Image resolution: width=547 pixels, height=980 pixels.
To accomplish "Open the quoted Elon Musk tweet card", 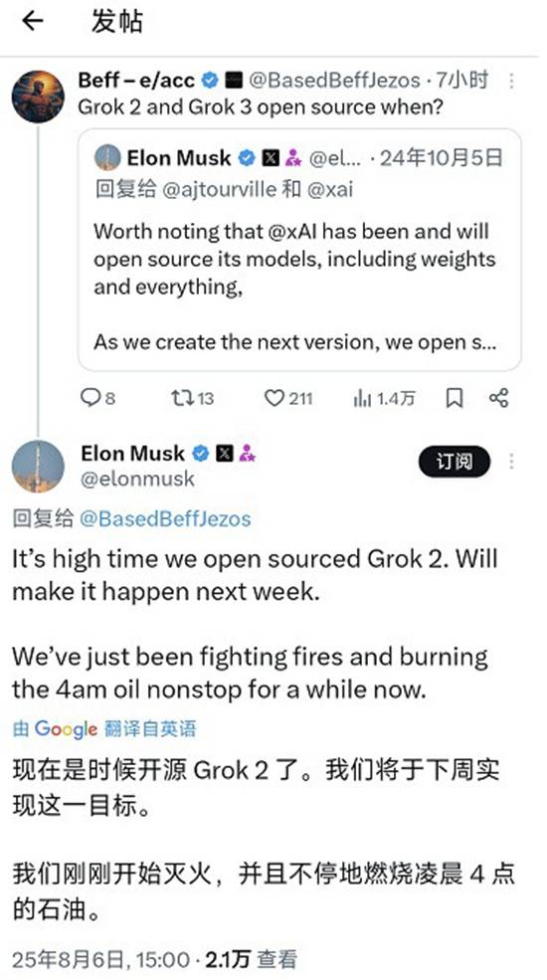I will pyautogui.click(x=299, y=250).
